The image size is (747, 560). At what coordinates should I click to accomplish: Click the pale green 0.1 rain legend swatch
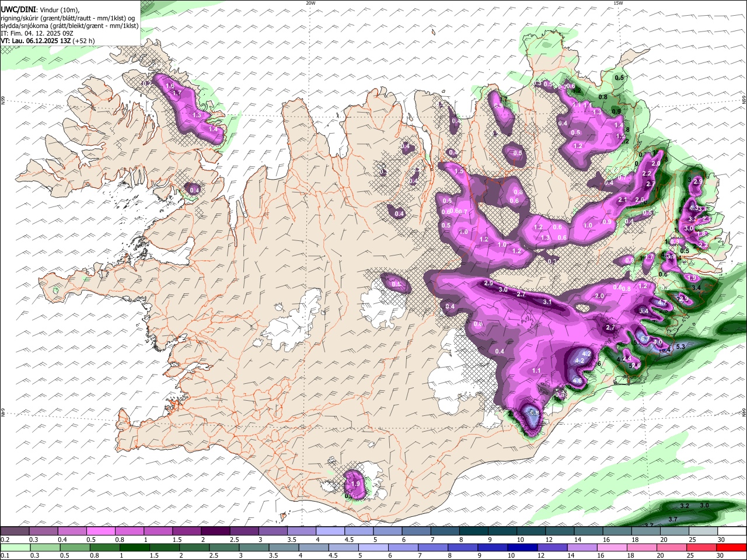click(15, 547)
